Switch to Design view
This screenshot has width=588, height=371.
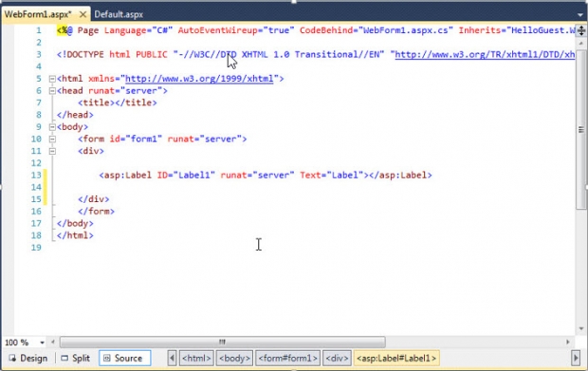(x=28, y=359)
